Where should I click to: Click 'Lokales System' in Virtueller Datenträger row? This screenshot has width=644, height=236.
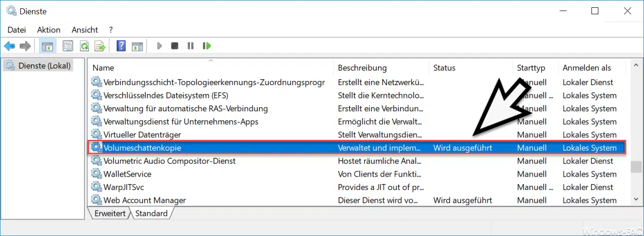tap(590, 135)
